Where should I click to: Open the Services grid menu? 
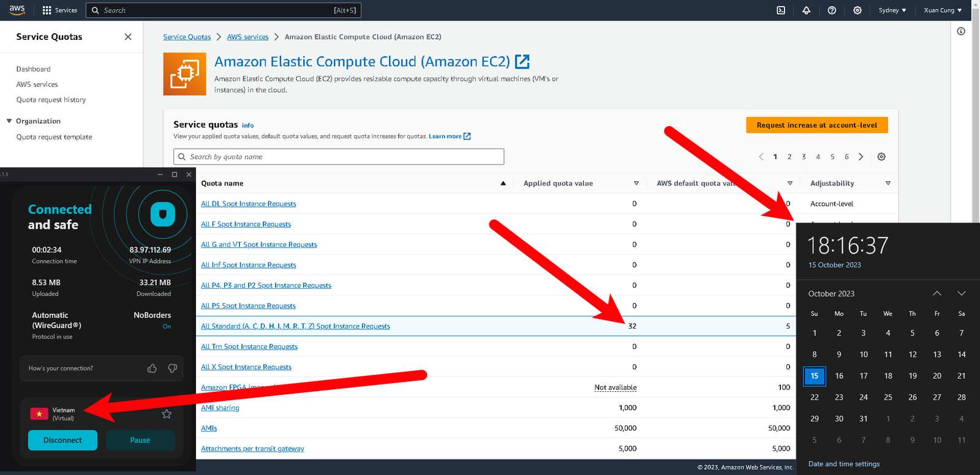59,10
